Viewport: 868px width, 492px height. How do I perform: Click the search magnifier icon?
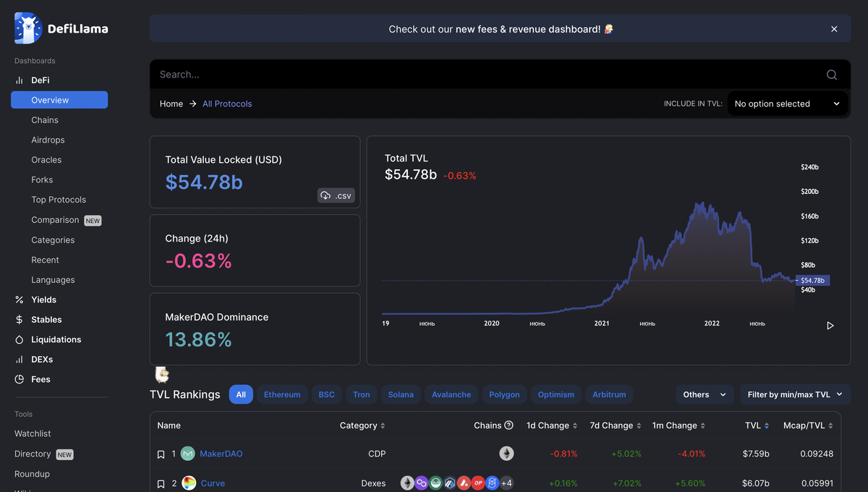832,75
